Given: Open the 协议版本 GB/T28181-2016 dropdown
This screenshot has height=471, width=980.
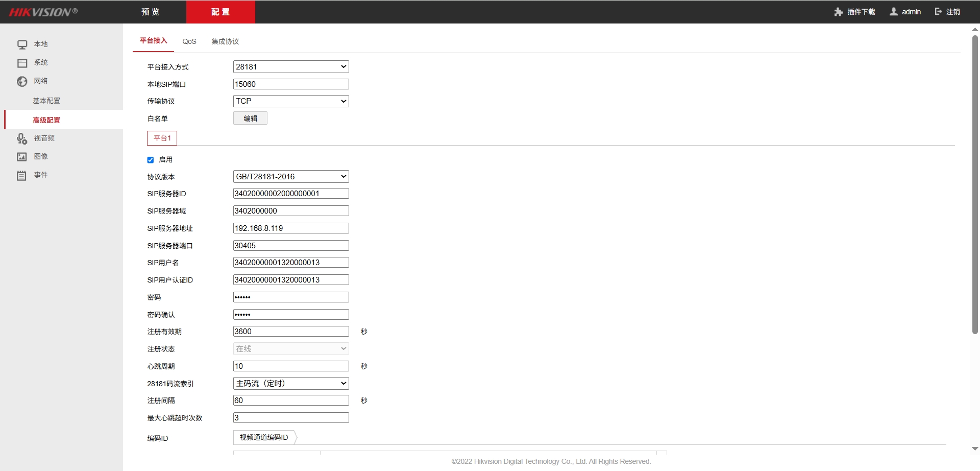Looking at the screenshot, I should (x=291, y=177).
